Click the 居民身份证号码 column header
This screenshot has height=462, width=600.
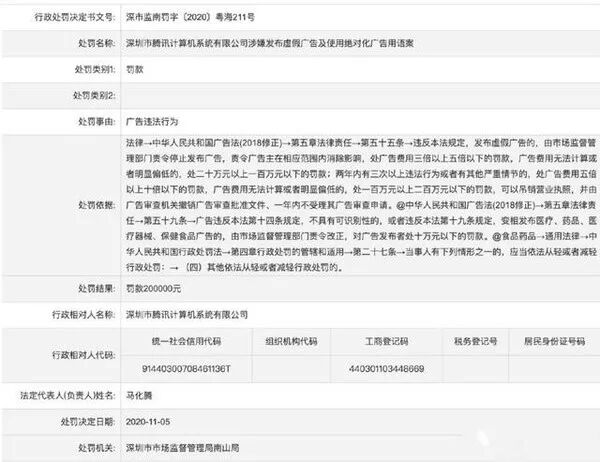coord(555,341)
